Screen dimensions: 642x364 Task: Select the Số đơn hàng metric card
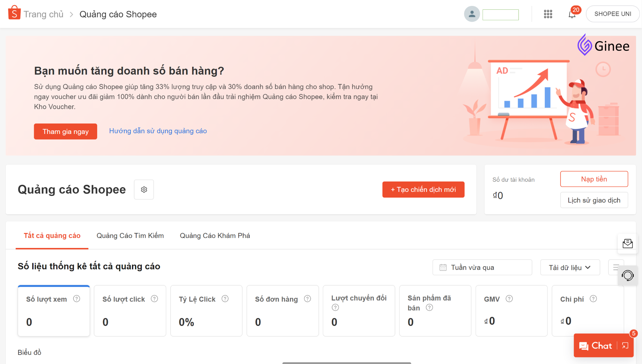282,311
